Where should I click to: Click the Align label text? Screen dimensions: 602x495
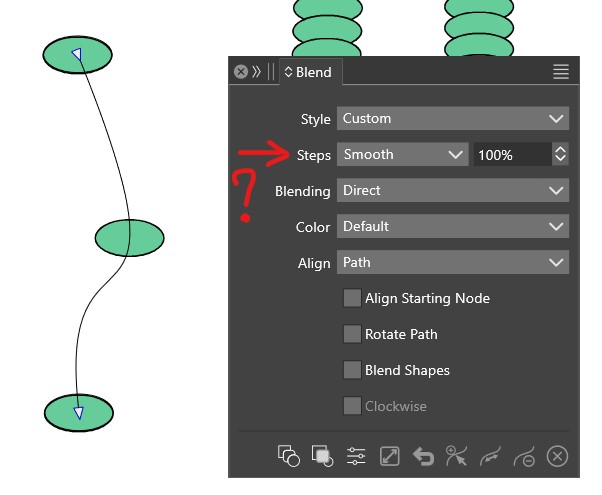[x=314, y=264]
